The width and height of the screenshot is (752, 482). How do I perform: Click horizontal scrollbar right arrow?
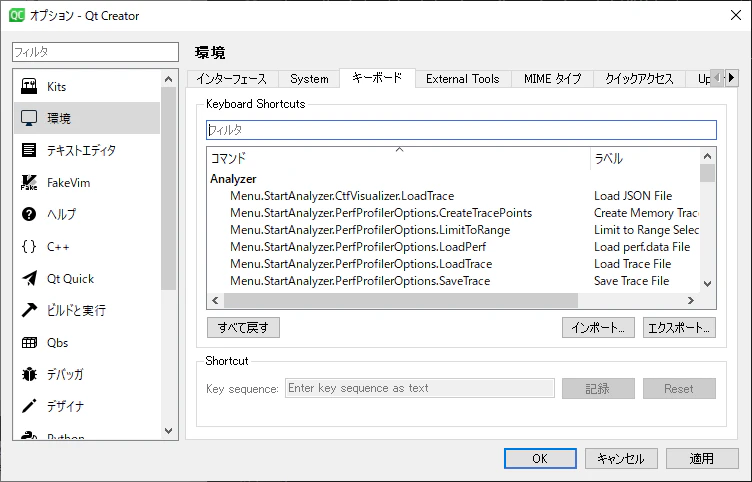pos(691,300)
